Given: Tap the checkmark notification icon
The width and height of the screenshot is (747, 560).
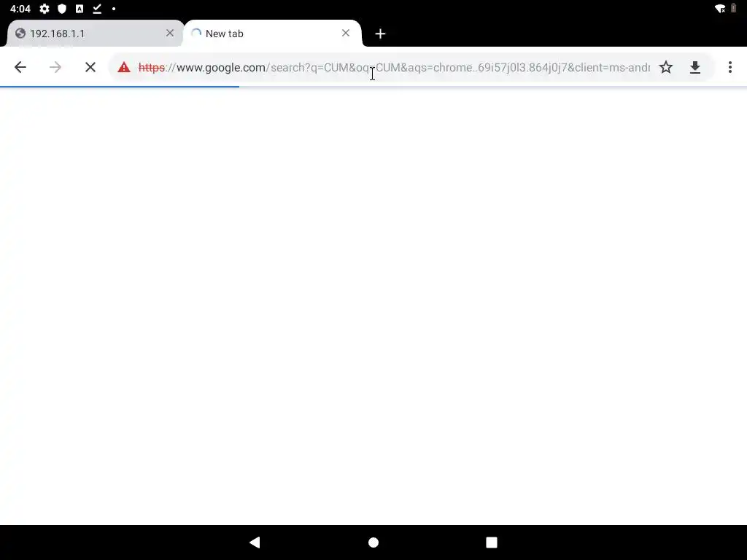Looking at the screenshot, I should 97,9.
